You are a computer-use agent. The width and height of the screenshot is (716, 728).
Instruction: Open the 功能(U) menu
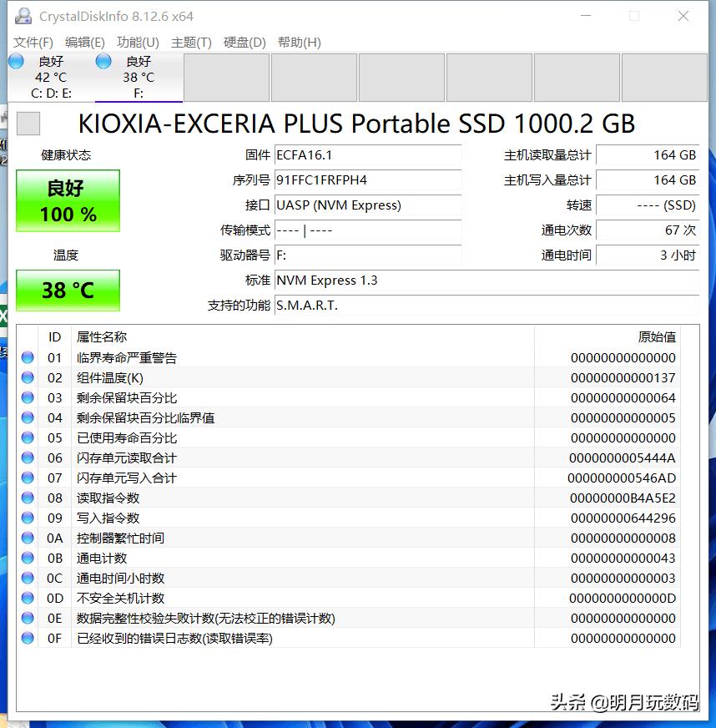click(x=138, y=42)
